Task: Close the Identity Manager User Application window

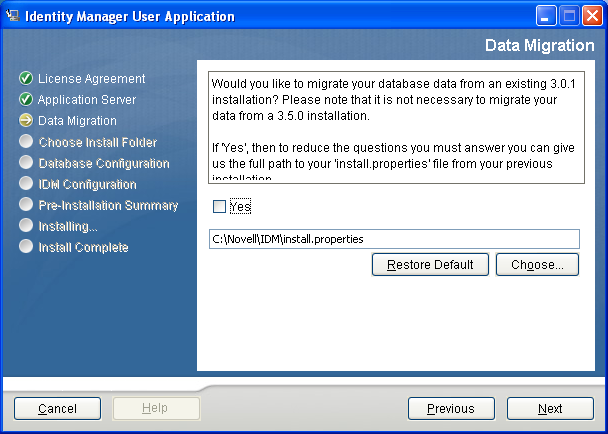Action: click(591, 16)
